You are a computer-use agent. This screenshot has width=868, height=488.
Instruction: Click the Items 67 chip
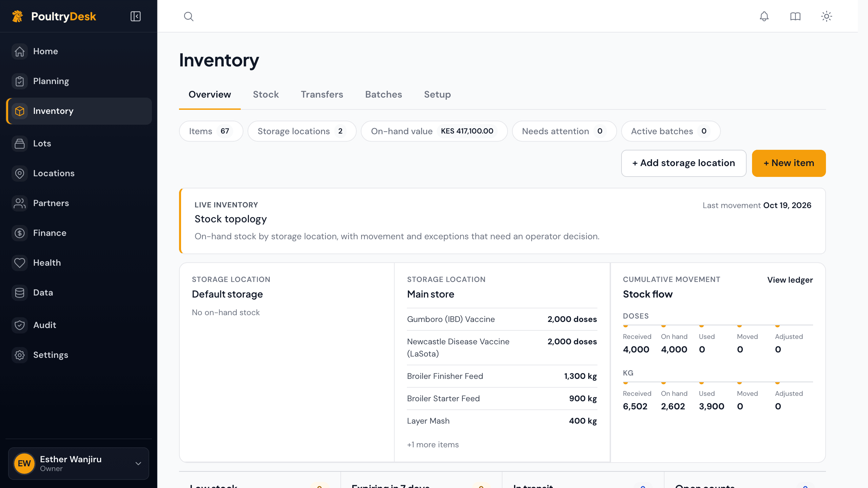211,131
